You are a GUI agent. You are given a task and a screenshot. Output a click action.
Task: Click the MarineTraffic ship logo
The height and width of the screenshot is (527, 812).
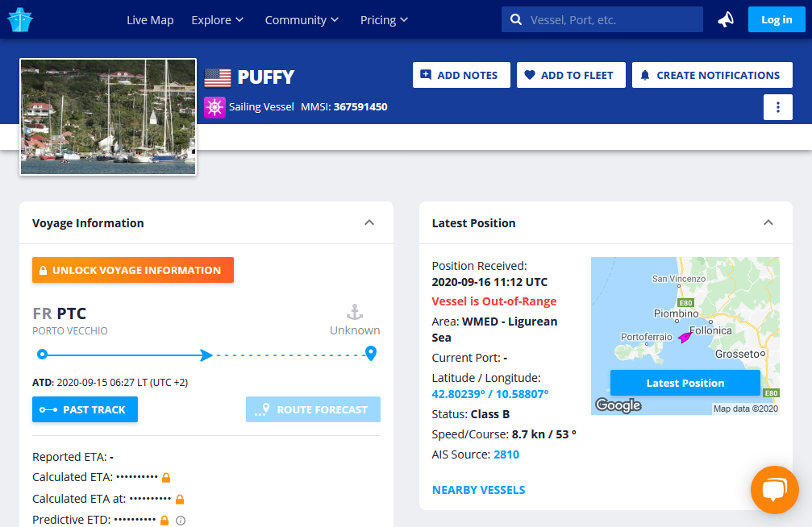[x=20, y=19]
